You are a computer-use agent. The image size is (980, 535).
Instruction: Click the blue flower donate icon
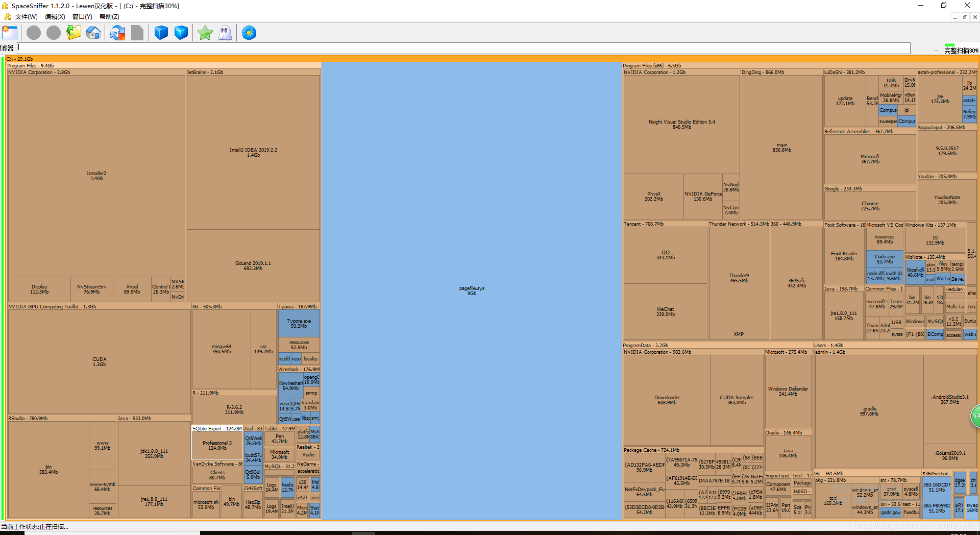[x=249, y=33]
